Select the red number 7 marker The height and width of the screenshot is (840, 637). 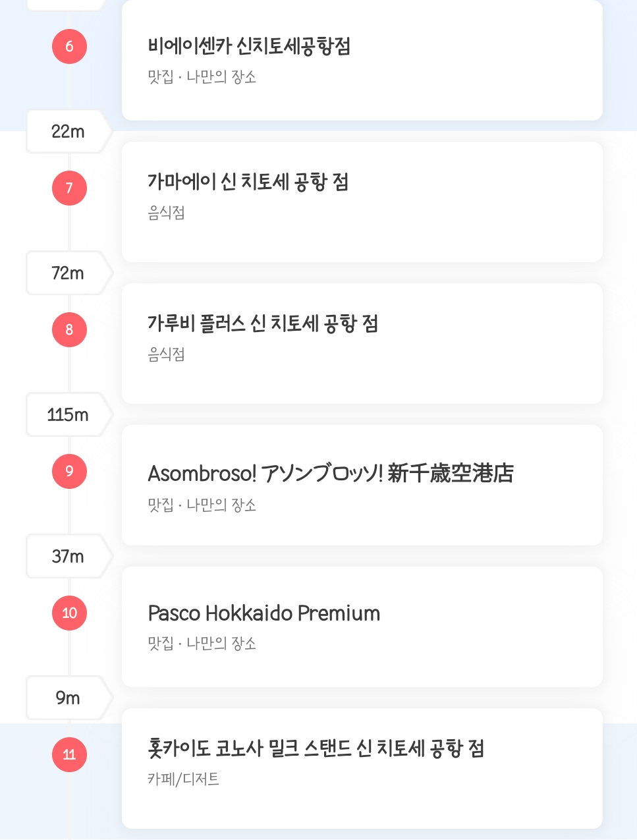(x=69, y=188)
